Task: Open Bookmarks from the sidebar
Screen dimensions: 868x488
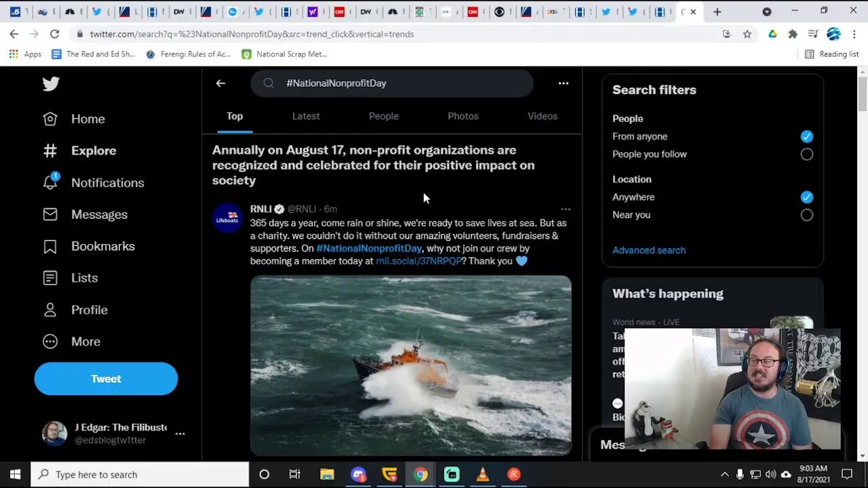Action: click(89, 246)
